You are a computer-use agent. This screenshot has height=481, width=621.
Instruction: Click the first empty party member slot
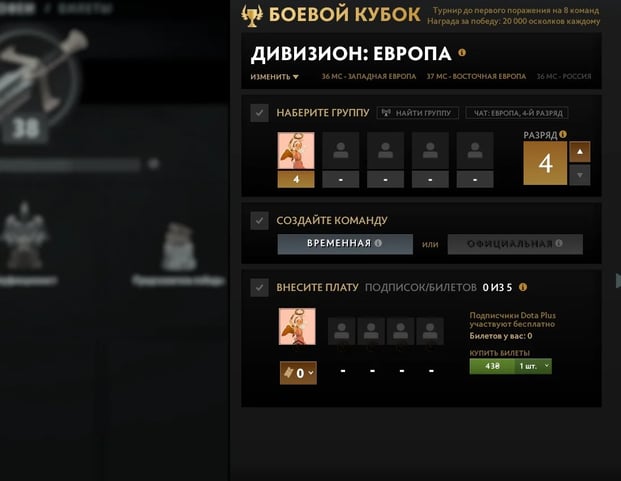[341, 151]
